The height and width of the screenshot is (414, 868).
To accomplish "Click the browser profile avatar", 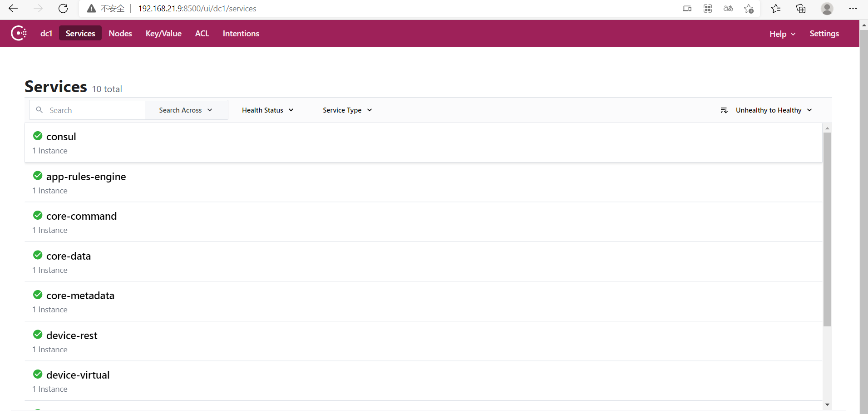I will click(827, 9).
